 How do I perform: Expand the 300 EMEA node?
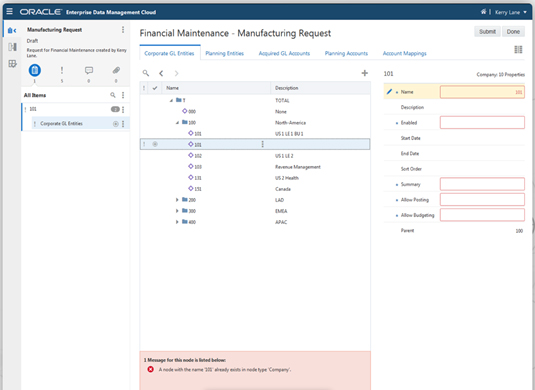177,211
